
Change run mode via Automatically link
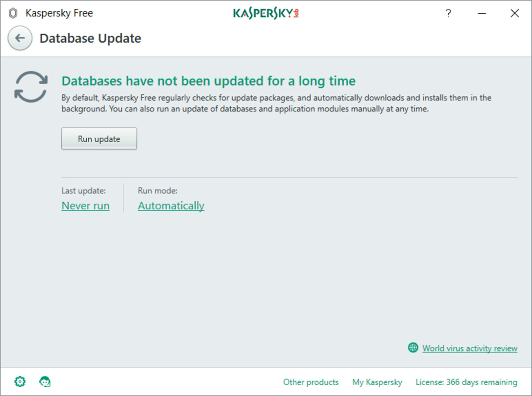click(x=171, y=205)
